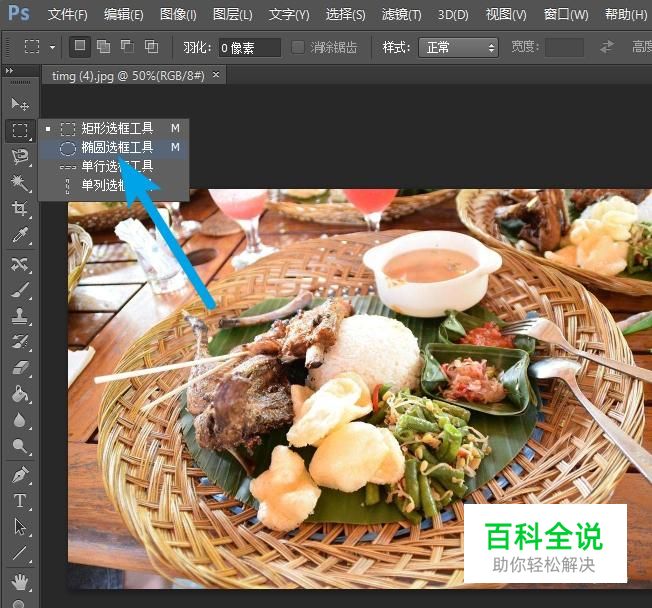Select the Path Selection tool
Viewport: 652px width, 608px height.
point(20,527)
